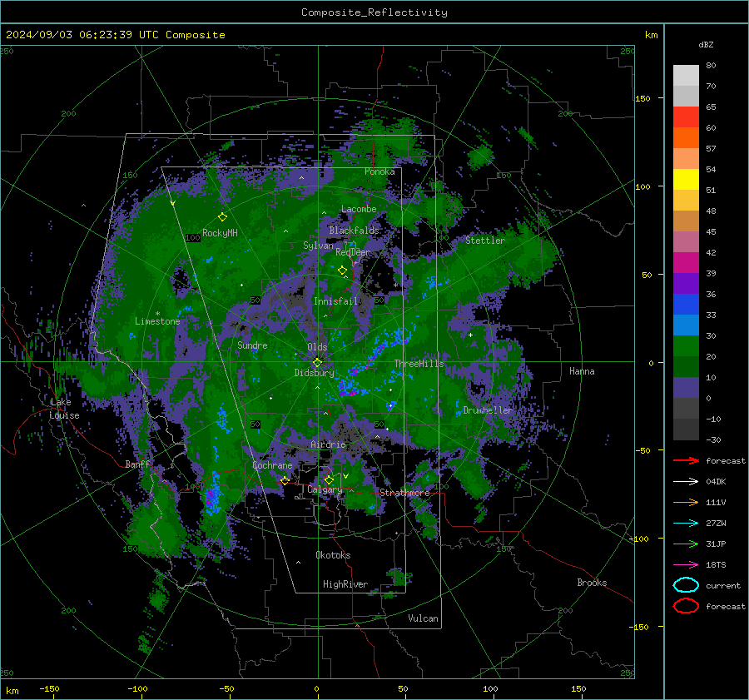Image resolution: width=749 pixels, height=700 pixels.
Task: Click the 80 dBZ light gray color swatch
Action: pyautogui.click(x=686, y=75)
